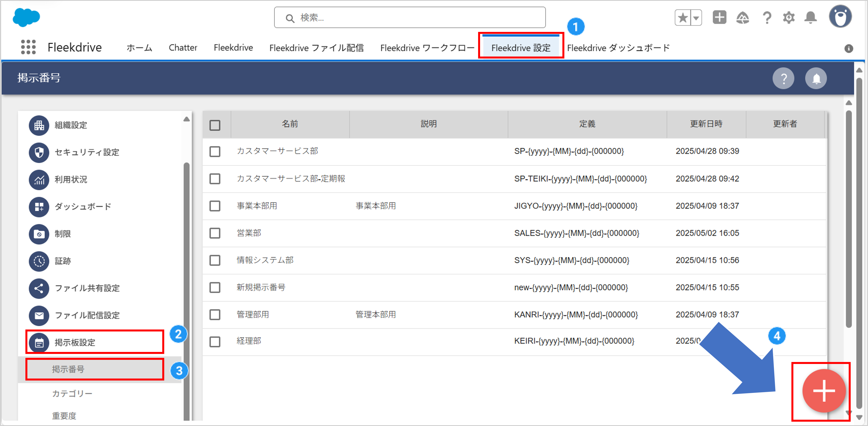The image size is (868, 426).
Task: Open the Fleekdrive tab
Action: [x=233, y=48]
